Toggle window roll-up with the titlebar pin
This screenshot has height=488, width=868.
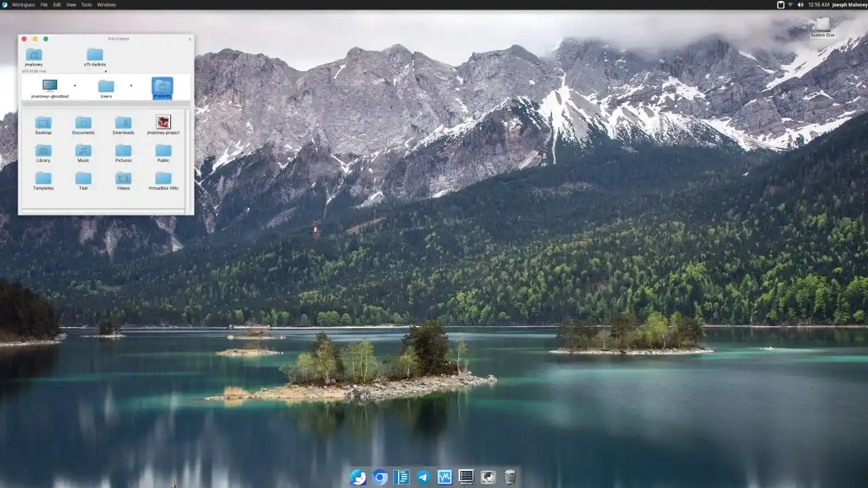pos(189,39)
